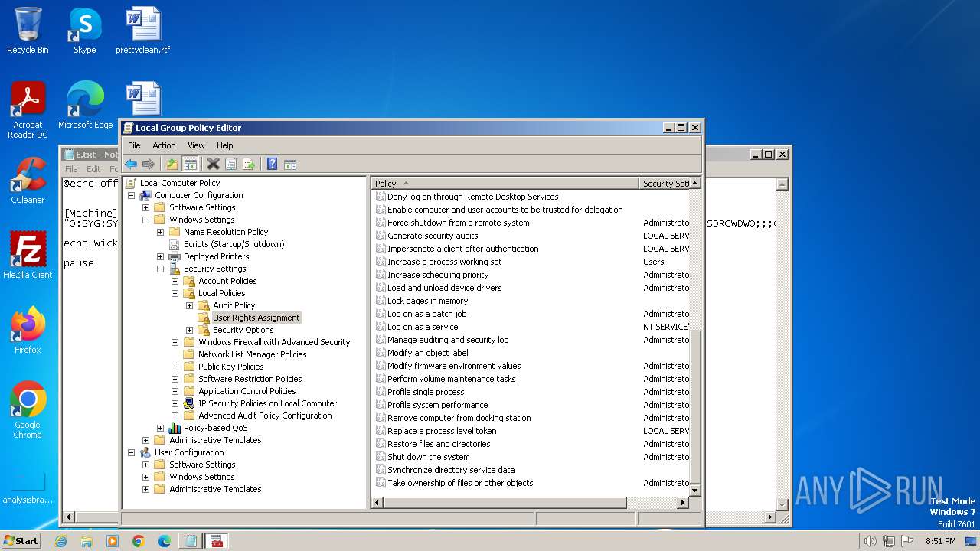This screenshot has width=980, height=551.
Task: Collapse Computer Configuration node
Action: point(131,195)
